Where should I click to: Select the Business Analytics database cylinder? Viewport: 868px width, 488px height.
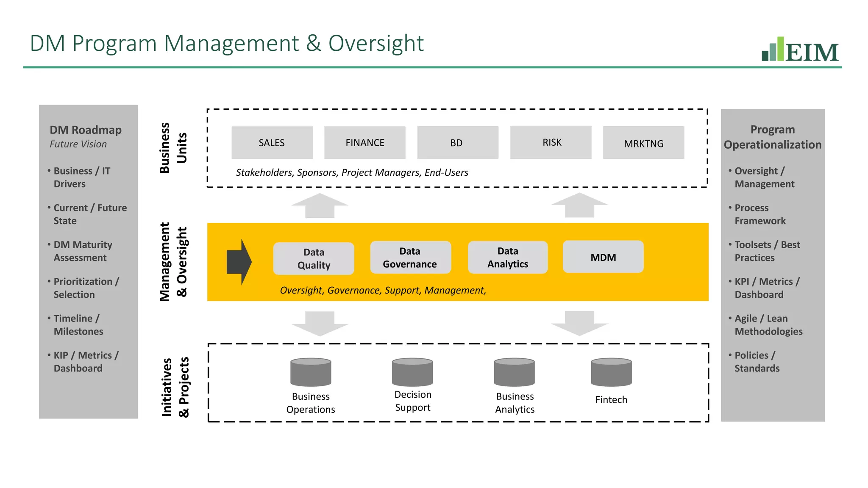coord(514,372)
